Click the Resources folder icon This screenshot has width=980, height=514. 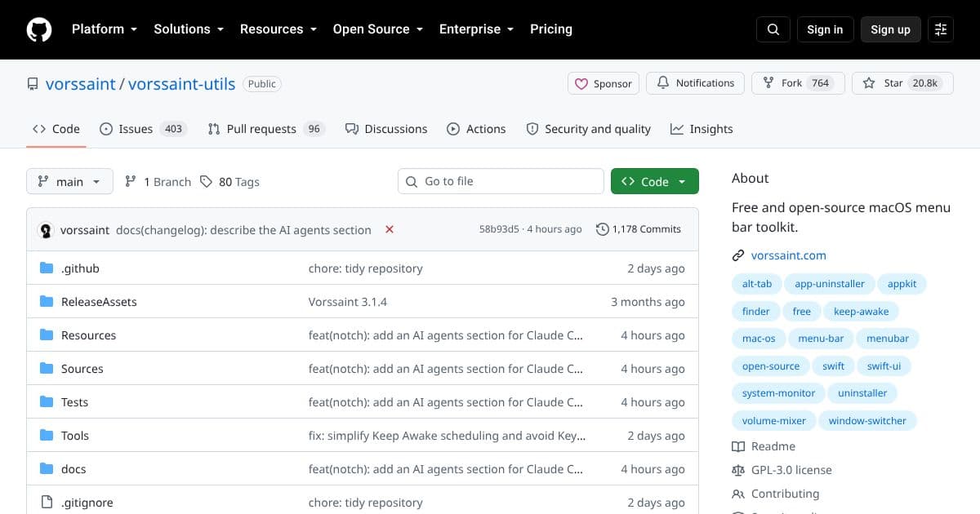point(47,335)
